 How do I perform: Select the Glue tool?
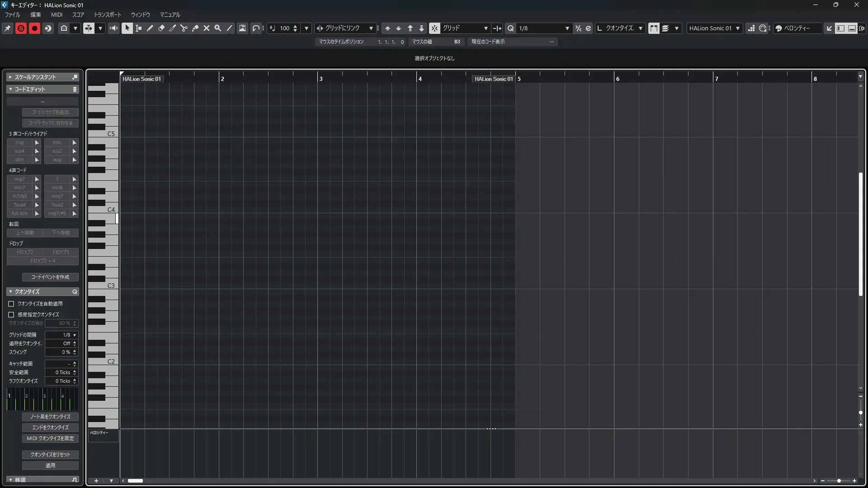(x=195, y=28)
